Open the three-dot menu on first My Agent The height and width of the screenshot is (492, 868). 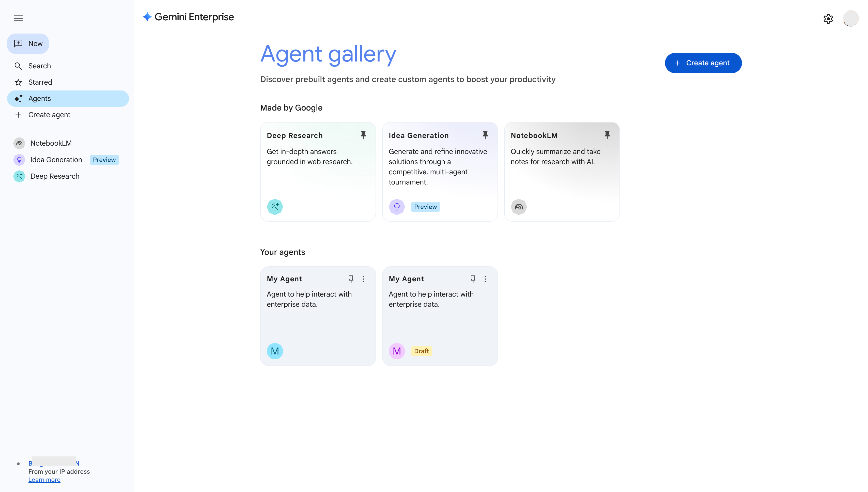click(363, 279)
